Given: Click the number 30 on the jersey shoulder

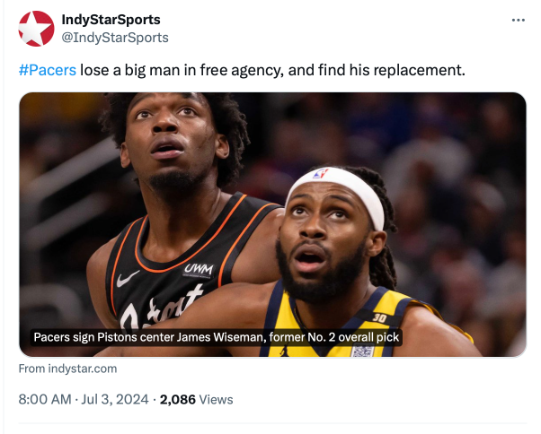Looking at the screenshot, I should (379, 318).
